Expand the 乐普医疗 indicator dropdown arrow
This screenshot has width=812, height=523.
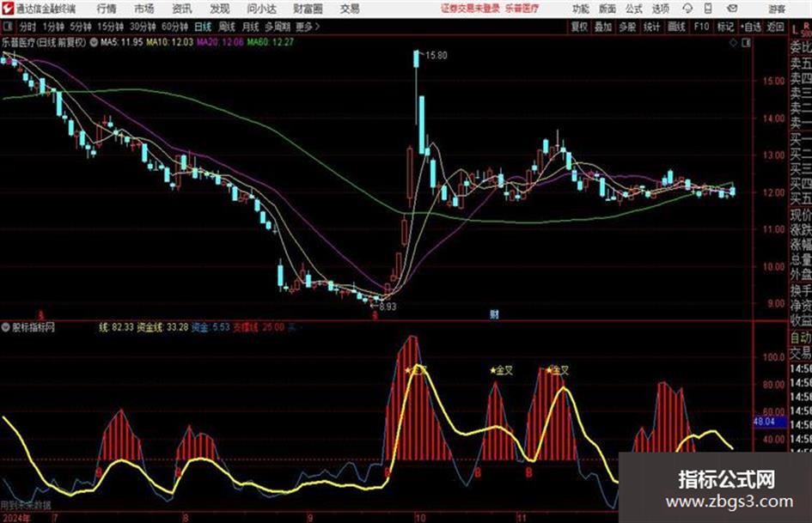point(93,42)
